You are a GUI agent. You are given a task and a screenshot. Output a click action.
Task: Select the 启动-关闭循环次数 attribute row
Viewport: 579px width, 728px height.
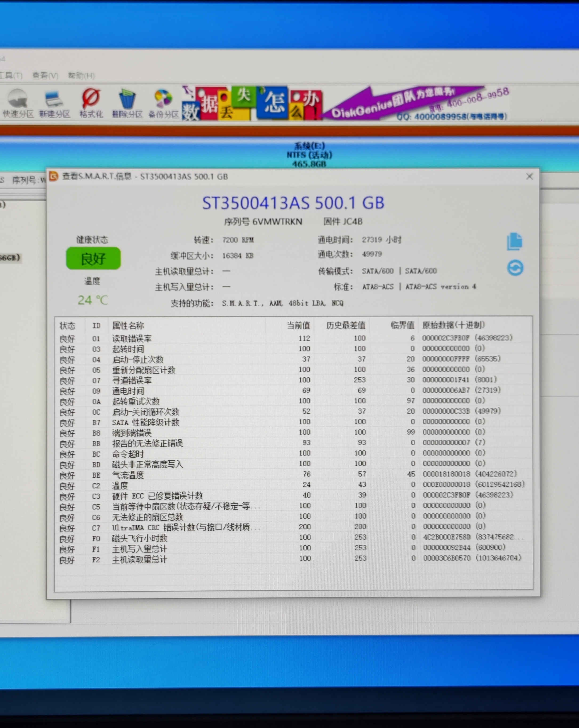(293, 412)
